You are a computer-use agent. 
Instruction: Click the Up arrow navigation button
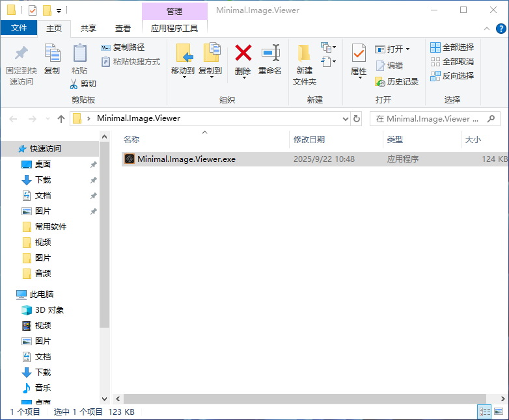tap(61, 119)
